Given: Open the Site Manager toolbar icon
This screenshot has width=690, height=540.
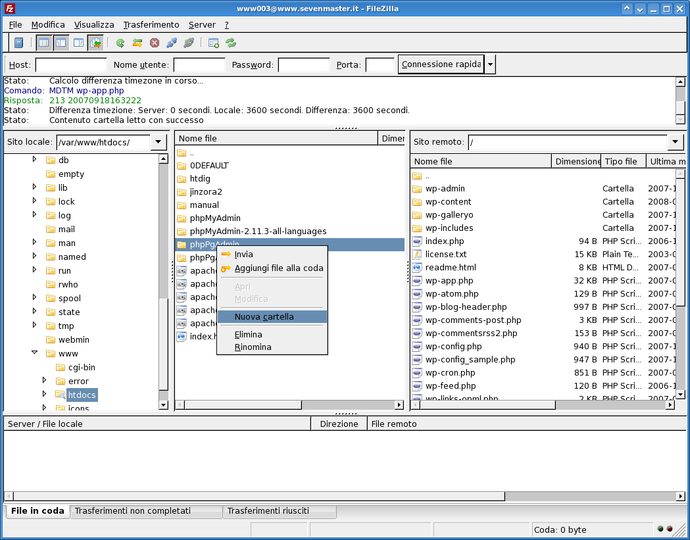Looking at the screenshot, I should click(x=18, y=43).
